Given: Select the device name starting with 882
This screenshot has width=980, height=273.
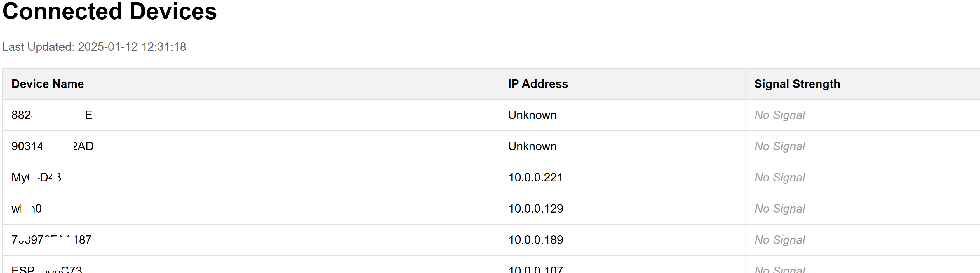Looking at the screenshot, I should (x=52, y=115).
